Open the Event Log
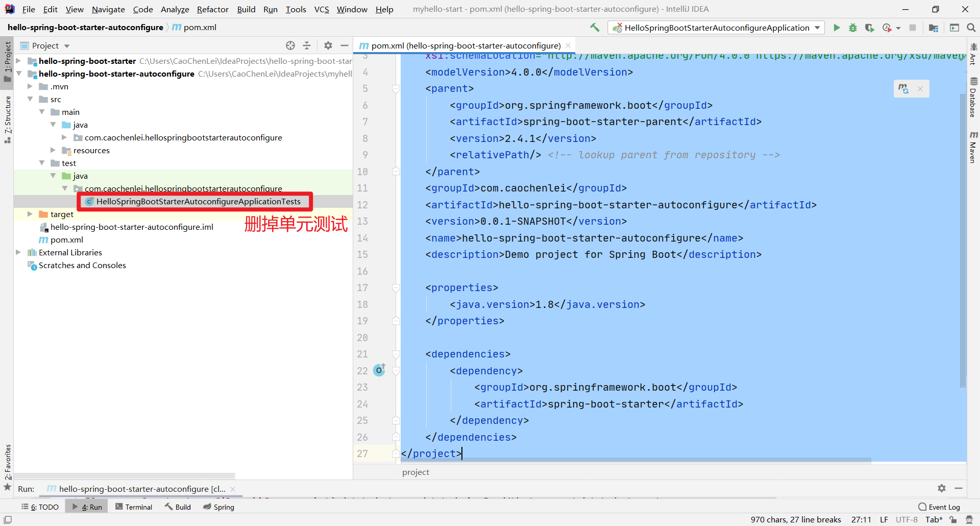This screenshot has width=980, height=526. point(939,507)
